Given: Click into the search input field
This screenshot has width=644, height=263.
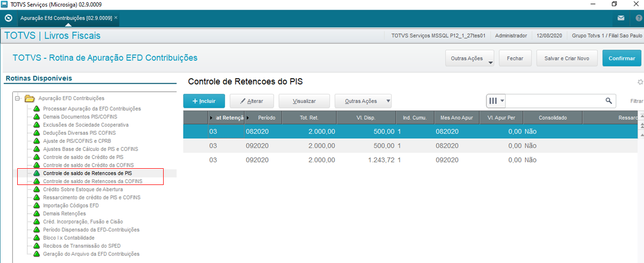Looking at the screenshot, I should point(555,101).
